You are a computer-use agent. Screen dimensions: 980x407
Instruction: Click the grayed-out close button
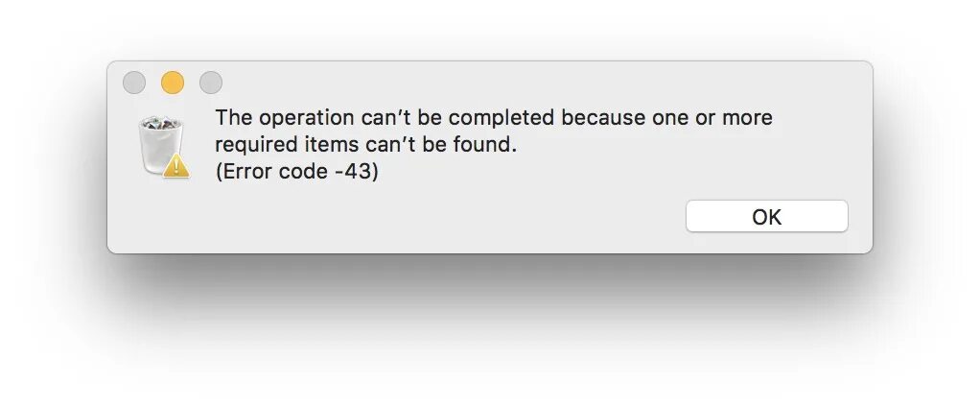(133, 83)
